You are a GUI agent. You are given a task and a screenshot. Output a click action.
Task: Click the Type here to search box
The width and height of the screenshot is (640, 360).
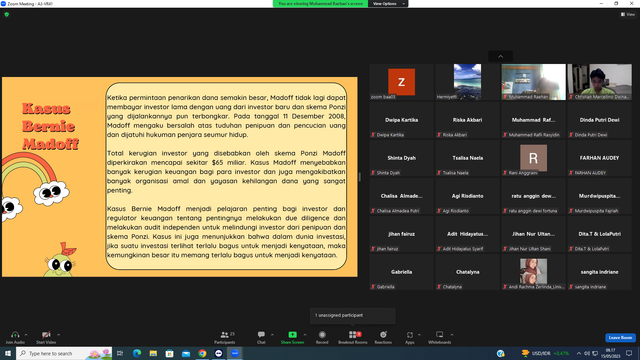[64, 353]
